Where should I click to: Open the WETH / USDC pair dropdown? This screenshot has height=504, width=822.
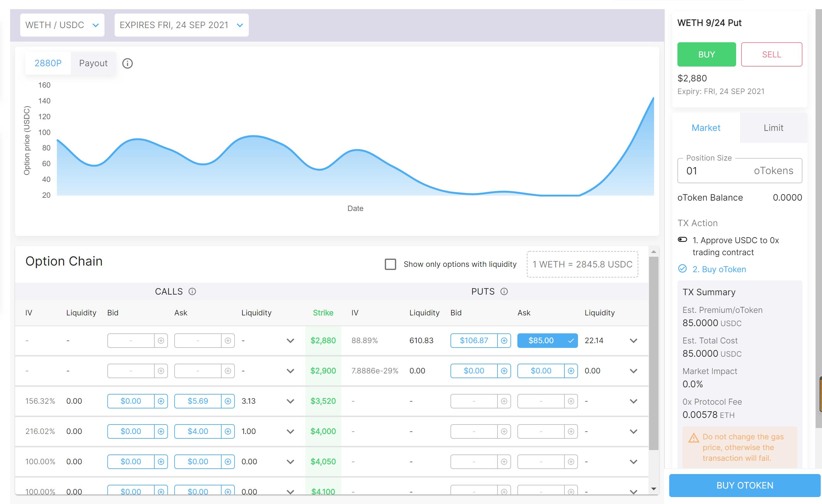(62, 25)
